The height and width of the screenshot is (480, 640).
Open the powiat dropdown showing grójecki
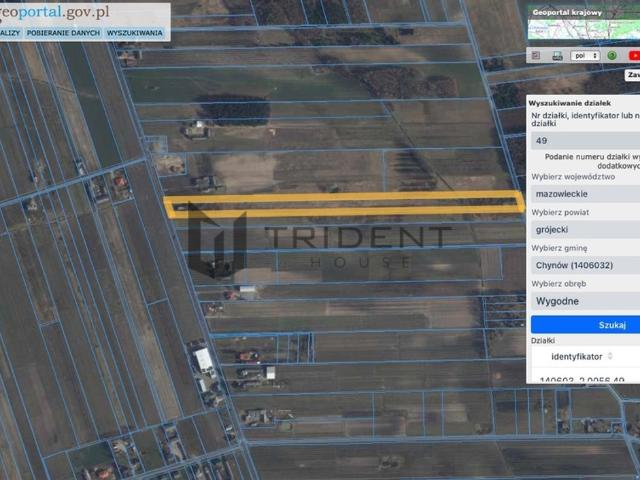(x=585, y=229)
